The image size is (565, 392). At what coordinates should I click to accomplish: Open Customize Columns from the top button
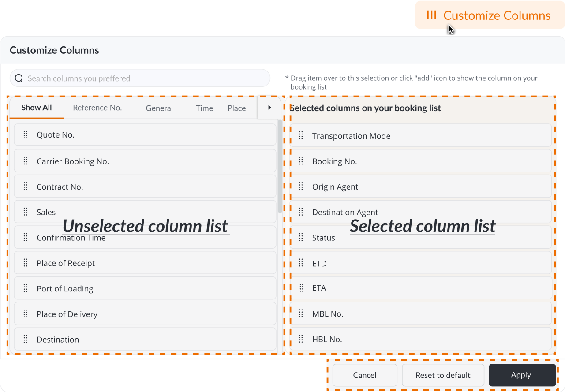pos(490,16)
